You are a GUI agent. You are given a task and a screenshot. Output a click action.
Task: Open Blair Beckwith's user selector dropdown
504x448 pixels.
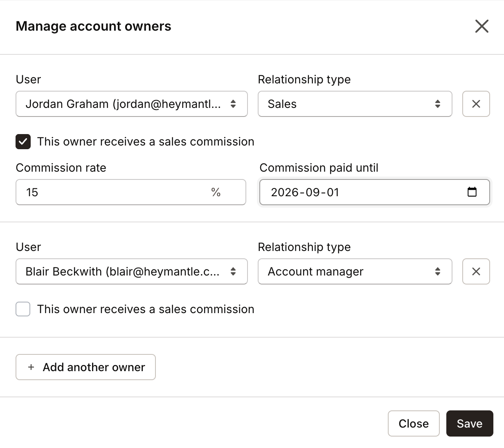pyautogui.click(x=131, y=271)
